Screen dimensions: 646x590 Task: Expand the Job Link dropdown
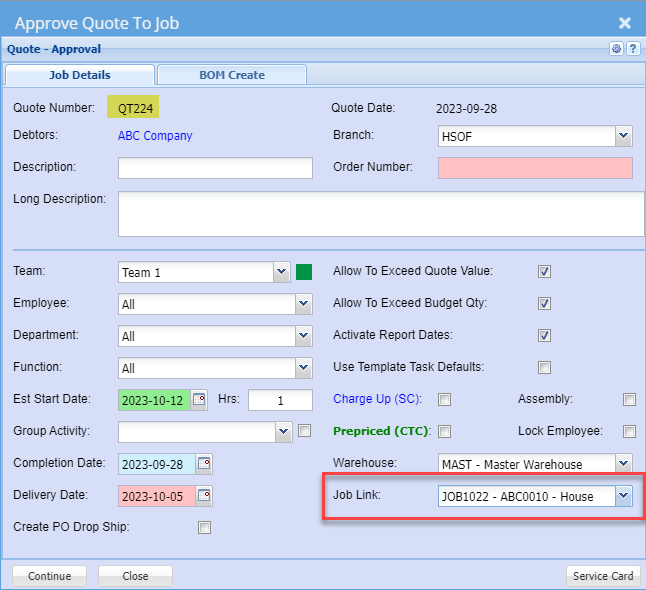click(x=623, y=495)
